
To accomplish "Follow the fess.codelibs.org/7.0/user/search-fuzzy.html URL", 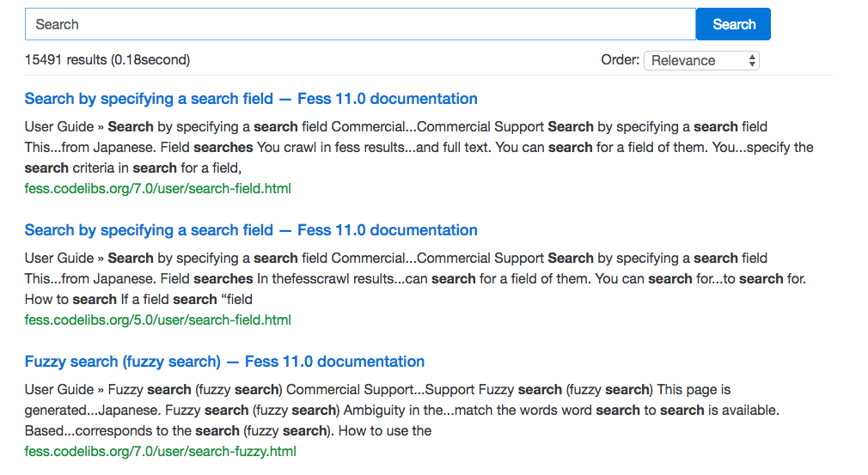I will [x=161, y=451].
